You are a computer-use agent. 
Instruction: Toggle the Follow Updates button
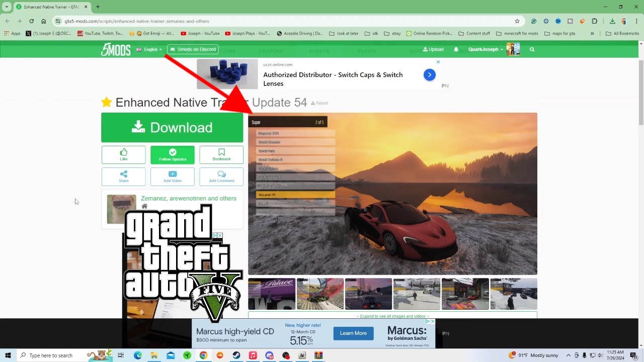tap(173, 154)
